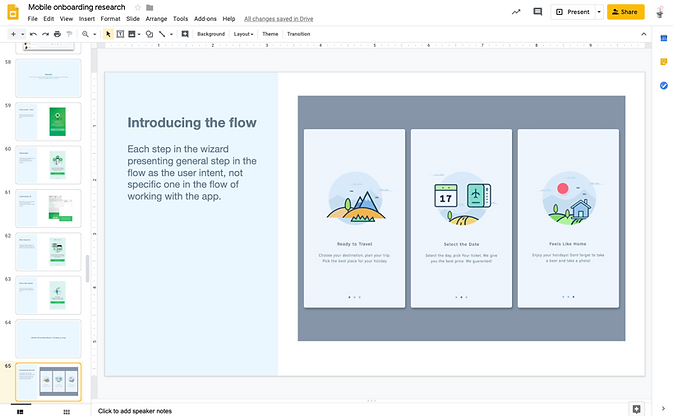Select the 'Ready to Travel' phone screen image
The image size is (673, 416).
pyautogui.click(x=354, y=218)
